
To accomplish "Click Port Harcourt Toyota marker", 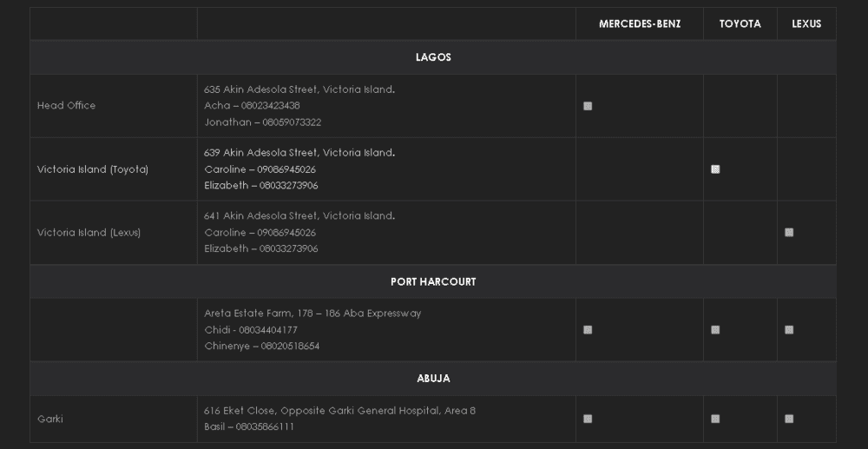I will click(715, 330).
